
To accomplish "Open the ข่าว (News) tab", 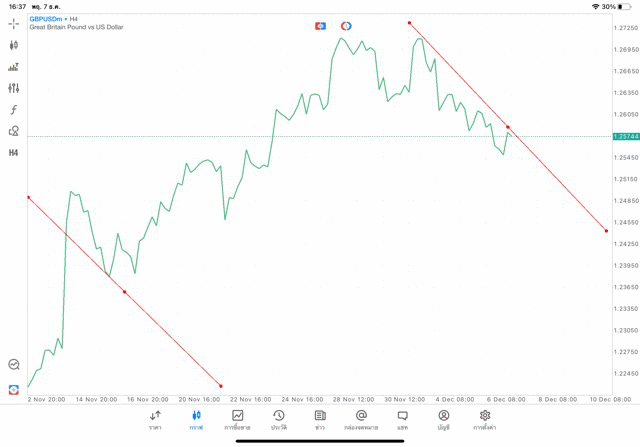I will pyautogui.click(x=320, y=419).
